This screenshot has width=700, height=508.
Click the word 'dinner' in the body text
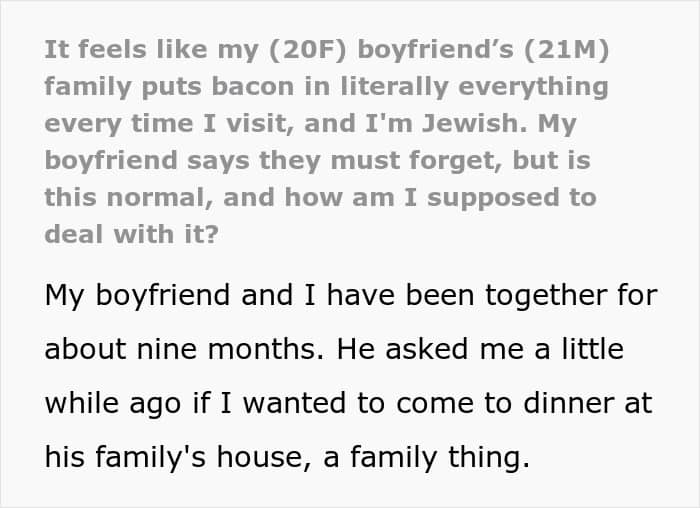coord(569,403)
